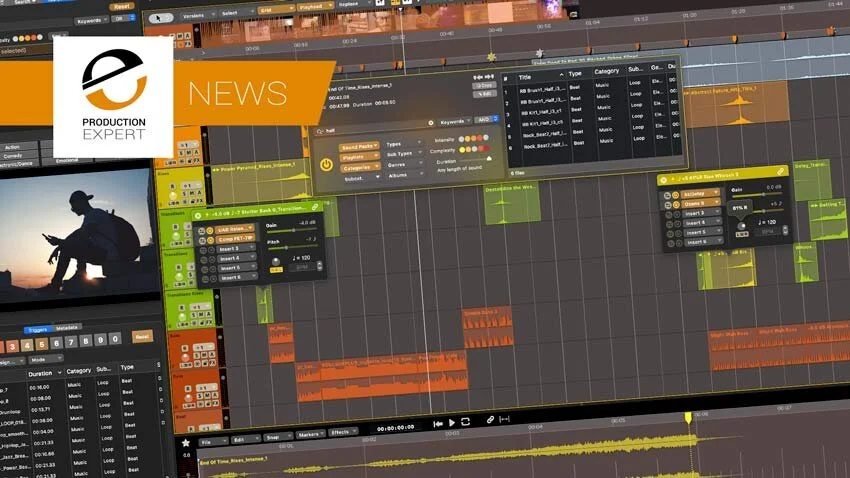Screen dimensions: 850x478
Task: Click the fit-width arrows icon beside link icon
Action: click(504, 418)
